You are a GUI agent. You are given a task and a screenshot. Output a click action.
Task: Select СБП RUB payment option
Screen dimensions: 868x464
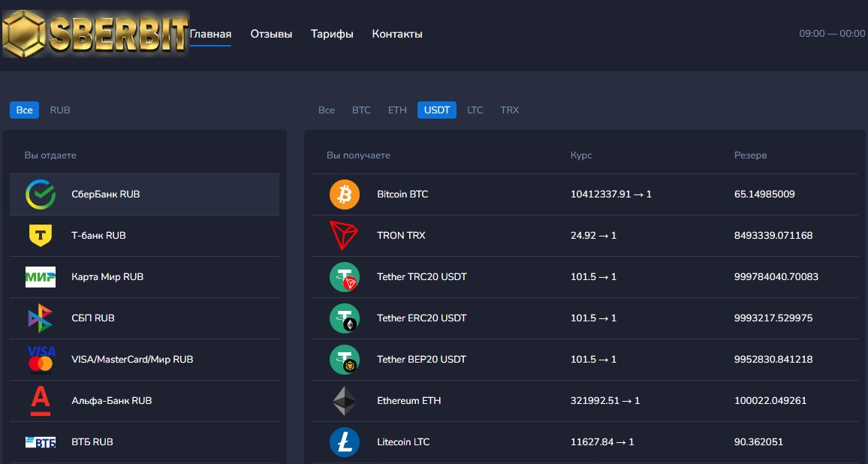144,318
